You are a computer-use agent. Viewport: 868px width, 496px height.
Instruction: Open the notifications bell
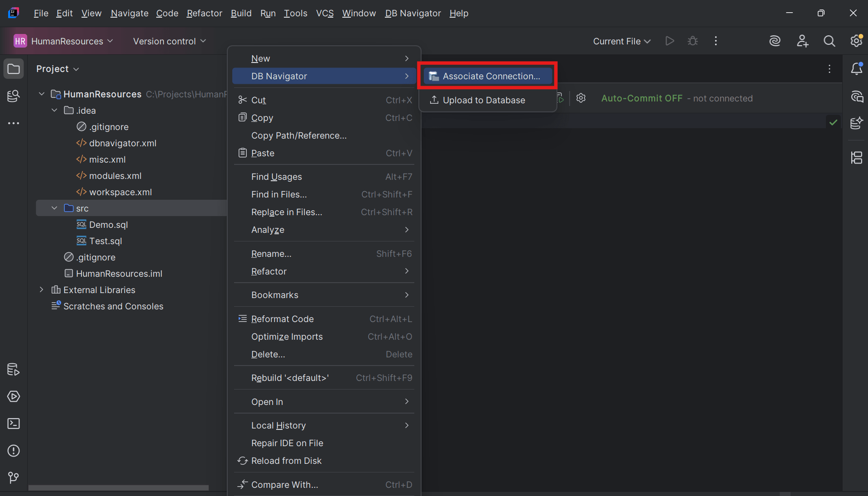[857, 69]
